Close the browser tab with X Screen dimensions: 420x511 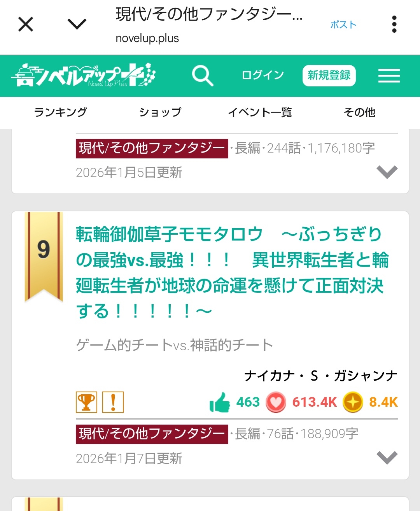(26, 25)
